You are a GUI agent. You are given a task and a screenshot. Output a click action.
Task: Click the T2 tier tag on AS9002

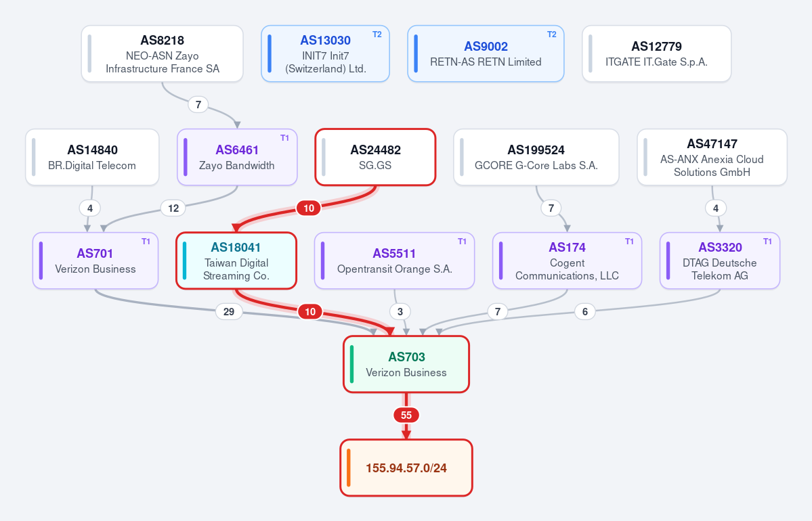coord(551,34)
